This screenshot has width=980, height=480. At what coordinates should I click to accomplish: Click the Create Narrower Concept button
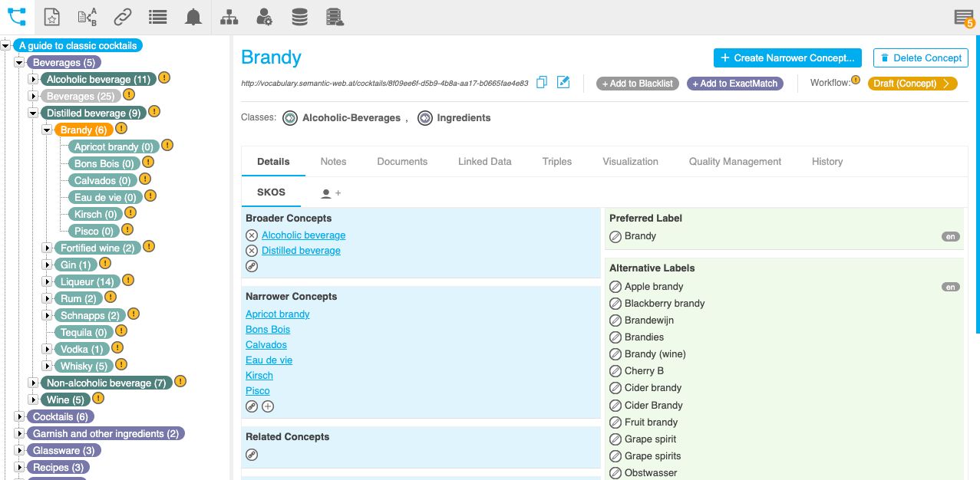pyautogui.click(x=787, y=58)
